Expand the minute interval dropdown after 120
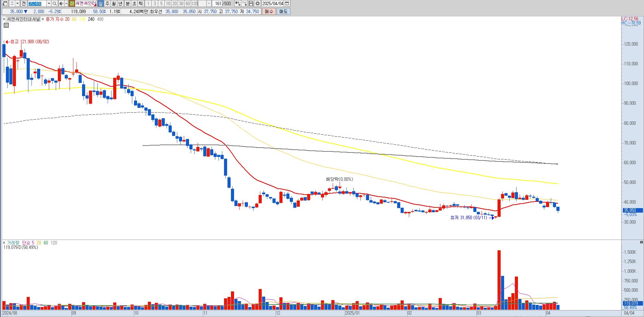 pos(209,3)
